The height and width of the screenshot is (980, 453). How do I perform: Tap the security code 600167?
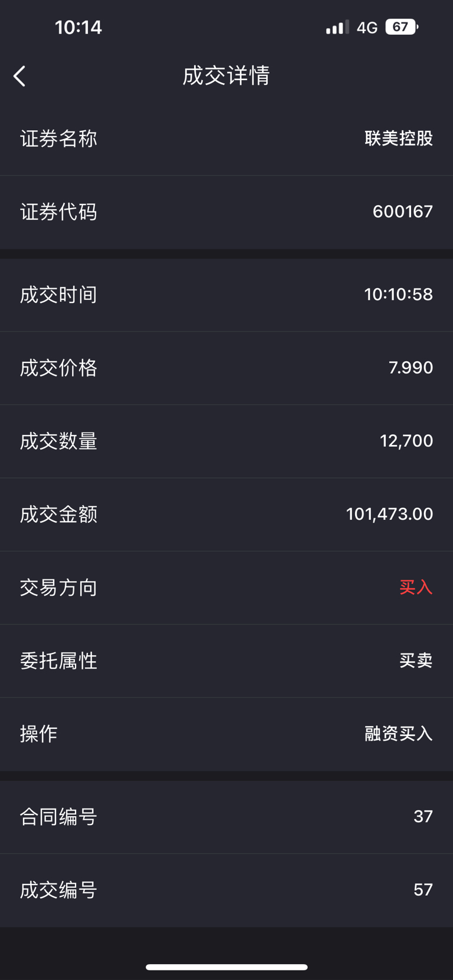point(402,212)
